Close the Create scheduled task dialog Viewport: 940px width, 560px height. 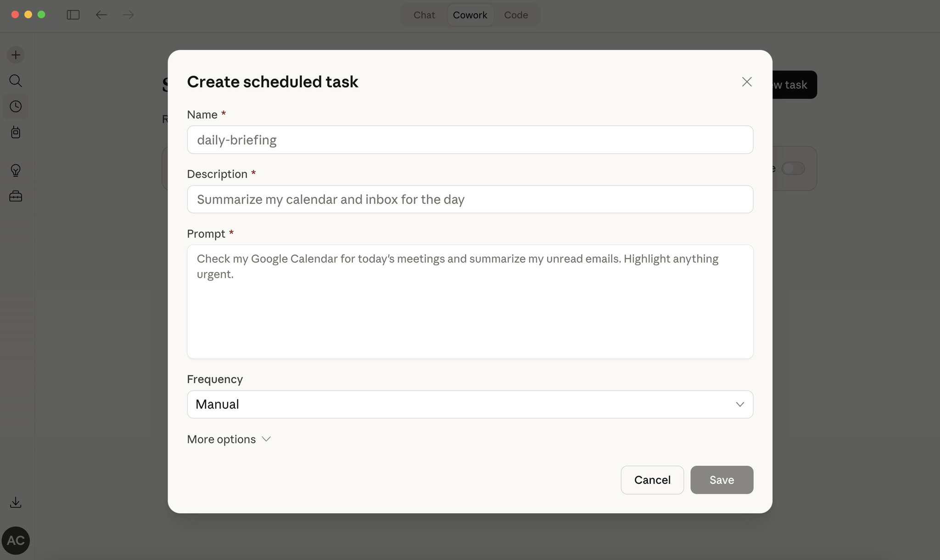[747, 82]
